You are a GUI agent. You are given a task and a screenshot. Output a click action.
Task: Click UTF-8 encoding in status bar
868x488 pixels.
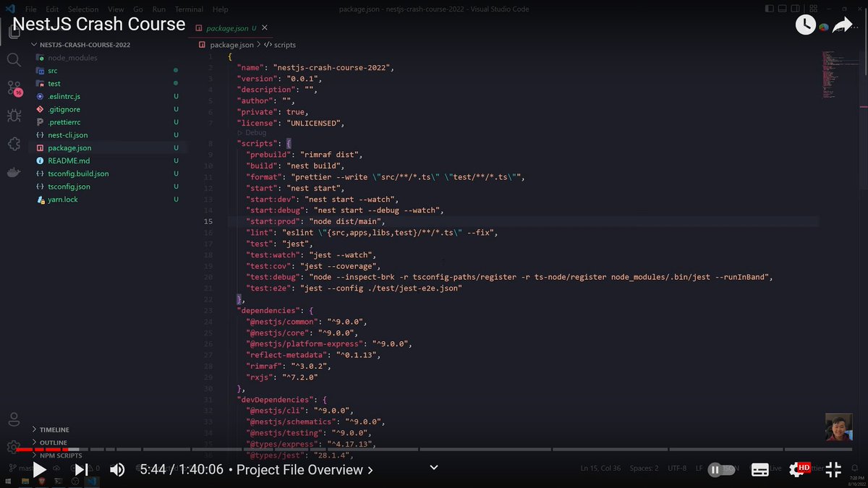(677, 468)
